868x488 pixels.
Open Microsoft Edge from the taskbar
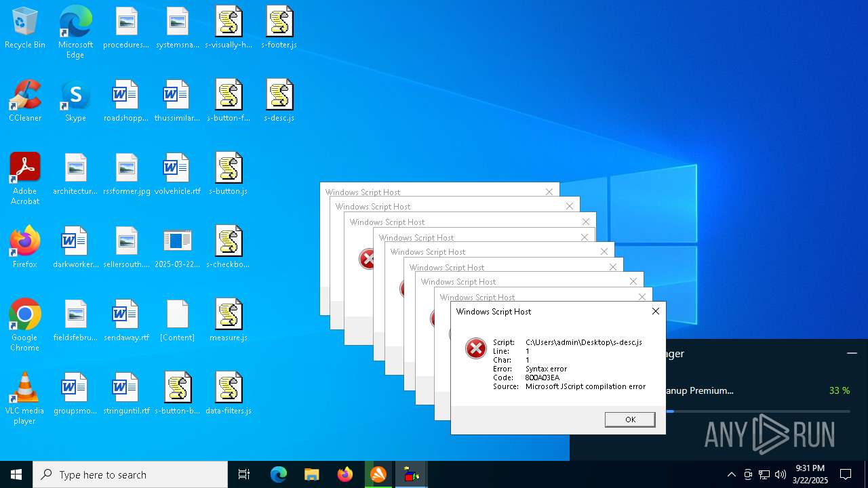[279, 474]
